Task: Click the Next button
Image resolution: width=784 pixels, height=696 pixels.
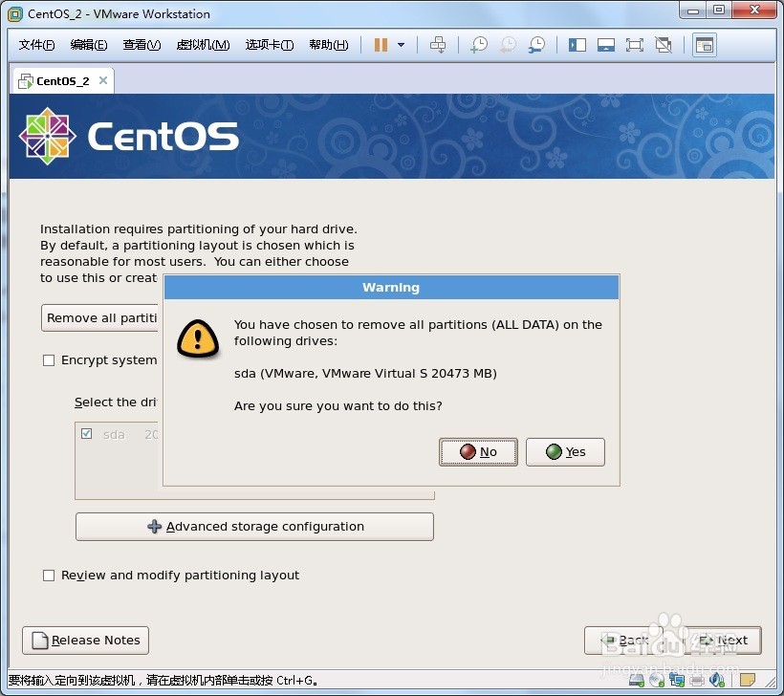Action: pyautogui.click(x=723, y=641)
